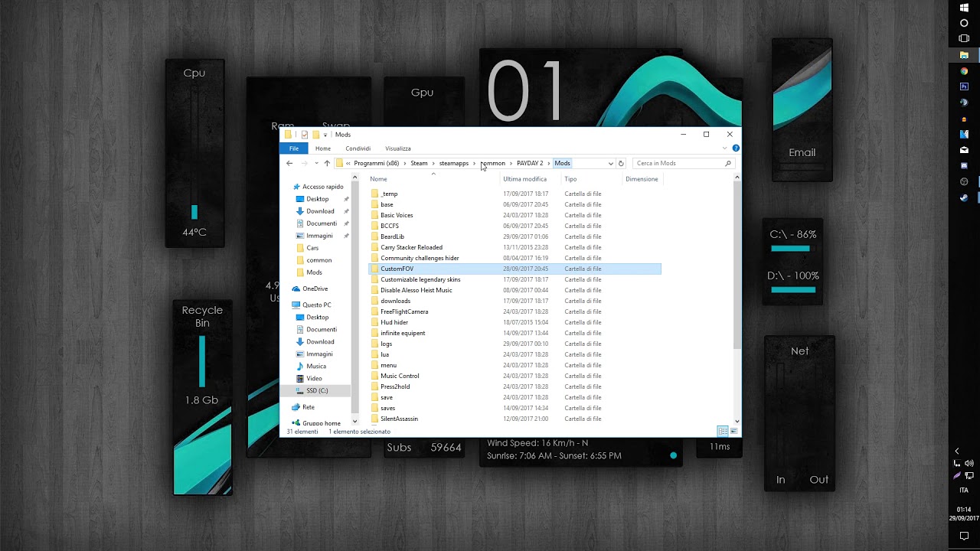This screenshot has width=980, height=551.
Task: Switch to details view layout icon
Action: 723,432
